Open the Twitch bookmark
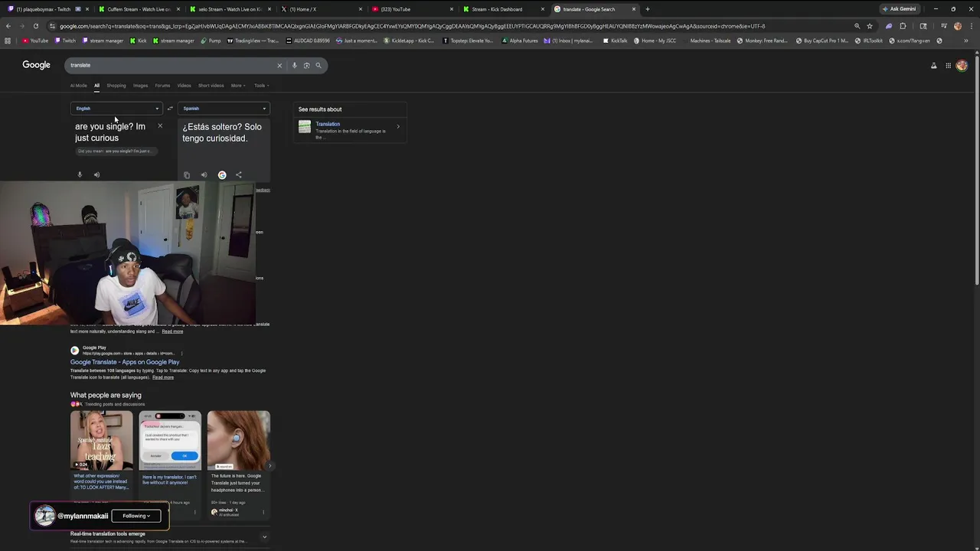The image size is (980, 551). 65,41
